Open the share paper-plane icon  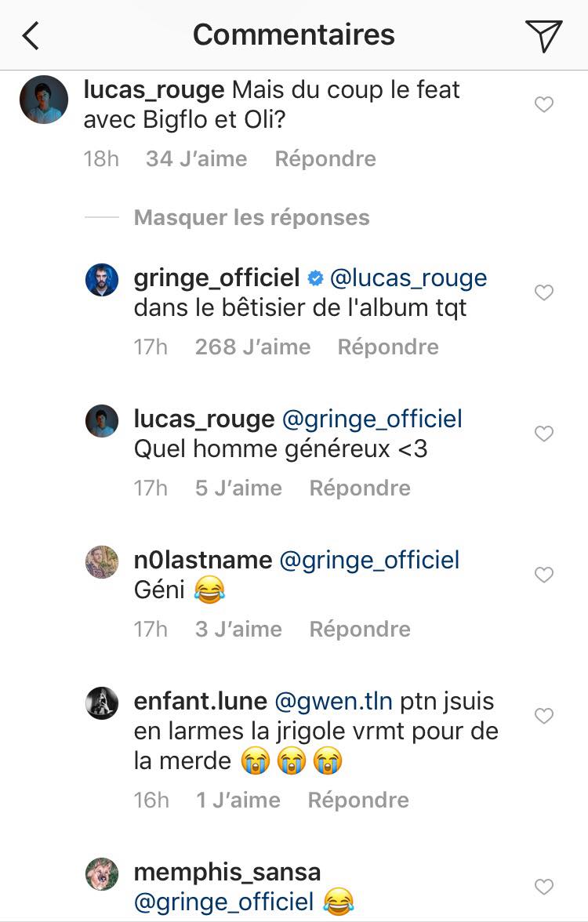[x=543, y=35]
